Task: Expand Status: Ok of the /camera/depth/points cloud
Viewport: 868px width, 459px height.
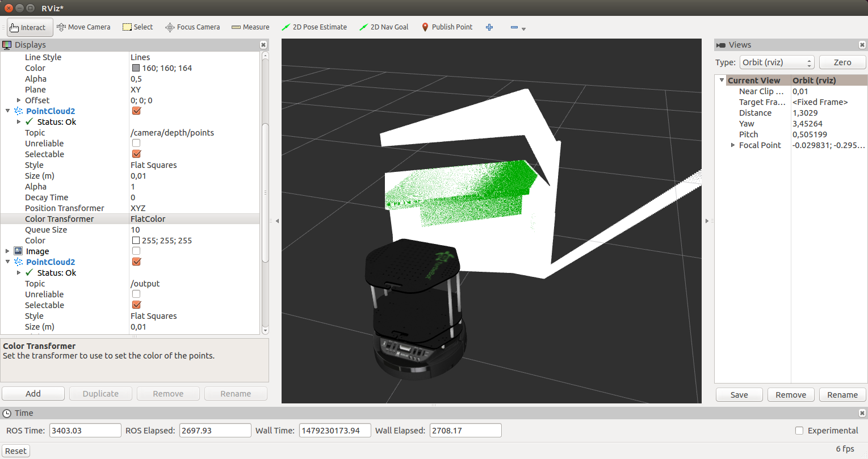Action: pos(19,122)
